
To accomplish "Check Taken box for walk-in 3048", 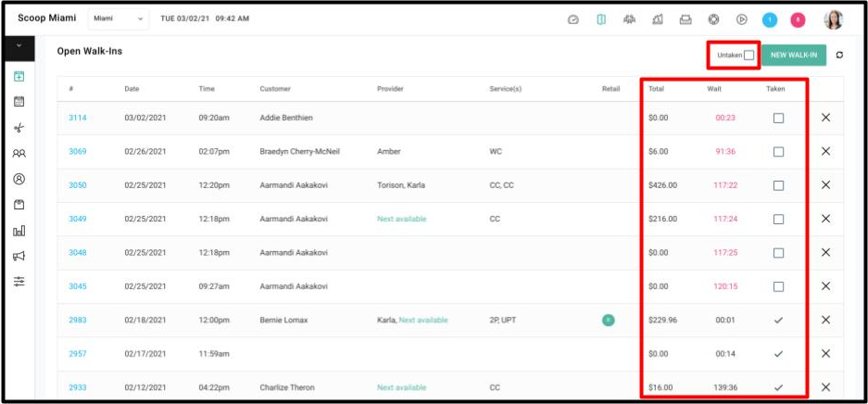I will [778, 253].
